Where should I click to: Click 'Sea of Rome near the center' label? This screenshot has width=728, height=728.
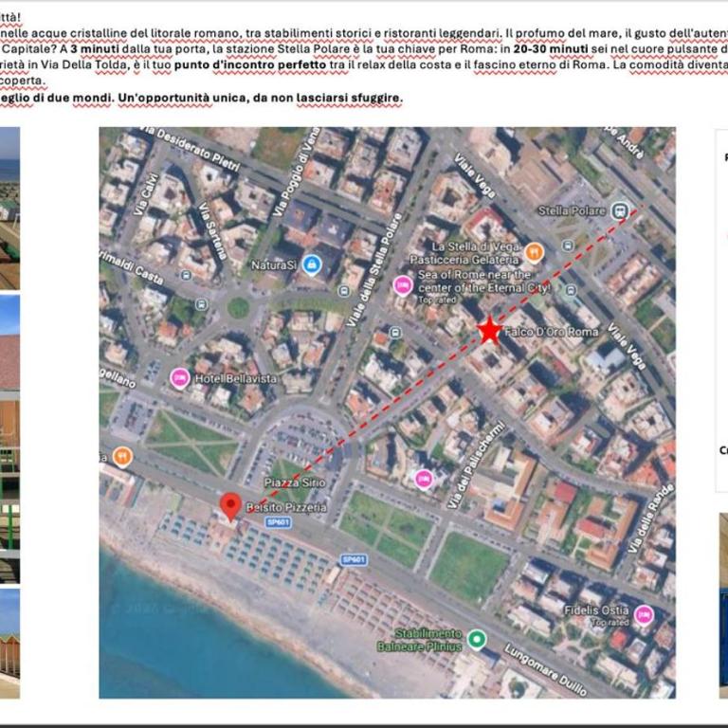pos(483,282)
